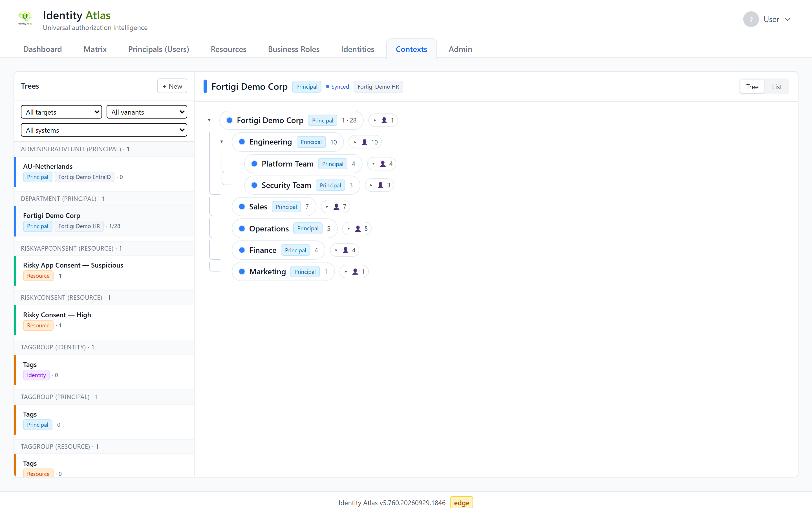Click the blue dot on Sales node
This screenshot has height=508, width=812.
(x=242, y=207)
